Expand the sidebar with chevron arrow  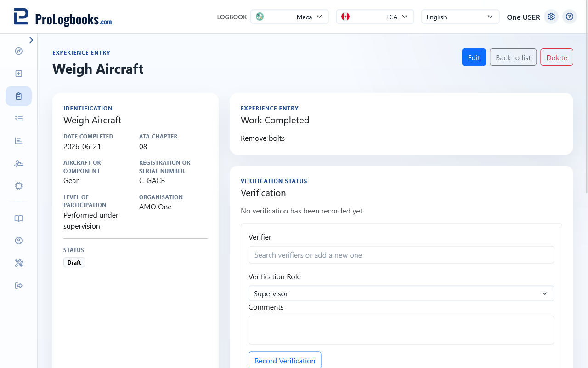pos(31,40)
